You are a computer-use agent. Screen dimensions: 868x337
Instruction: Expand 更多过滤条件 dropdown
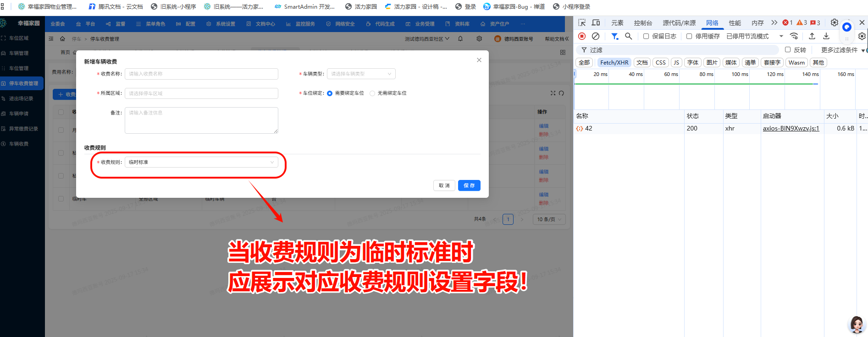click(843, 50)
